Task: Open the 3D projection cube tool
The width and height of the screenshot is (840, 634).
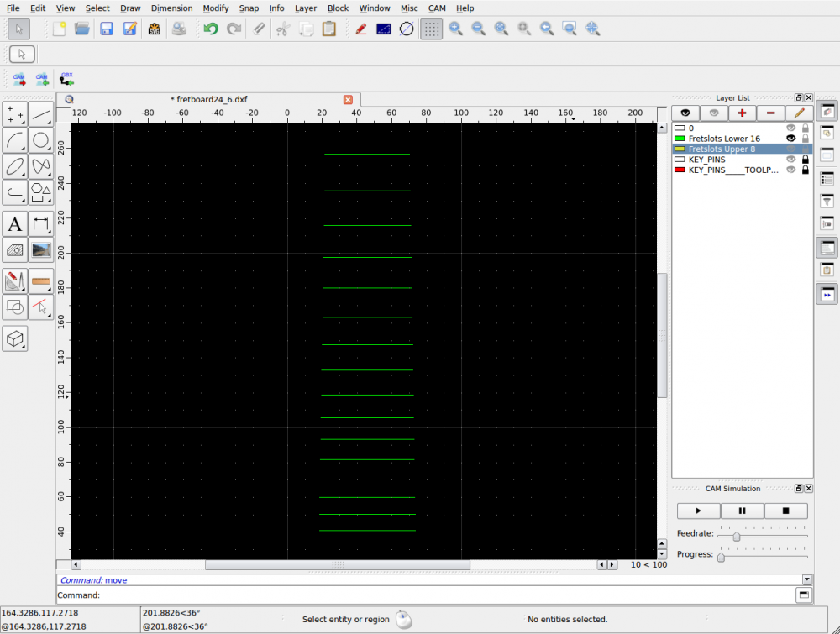Action: click(15, 338)
